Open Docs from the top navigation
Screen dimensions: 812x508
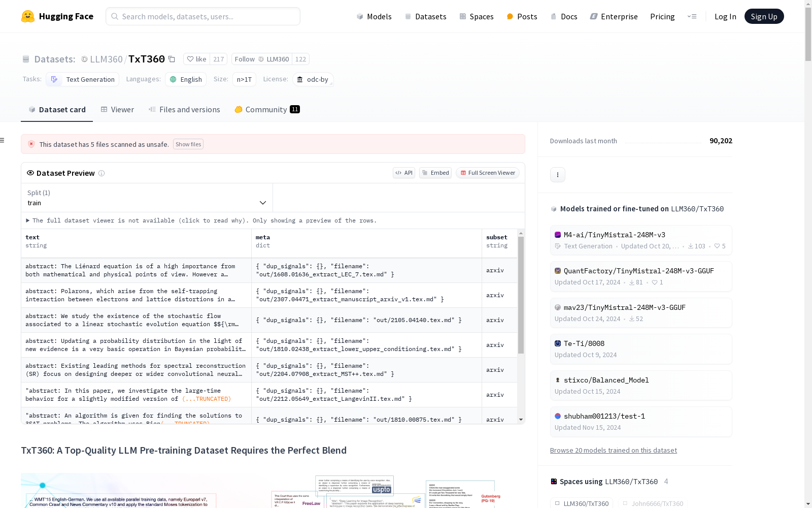(564, 16)
